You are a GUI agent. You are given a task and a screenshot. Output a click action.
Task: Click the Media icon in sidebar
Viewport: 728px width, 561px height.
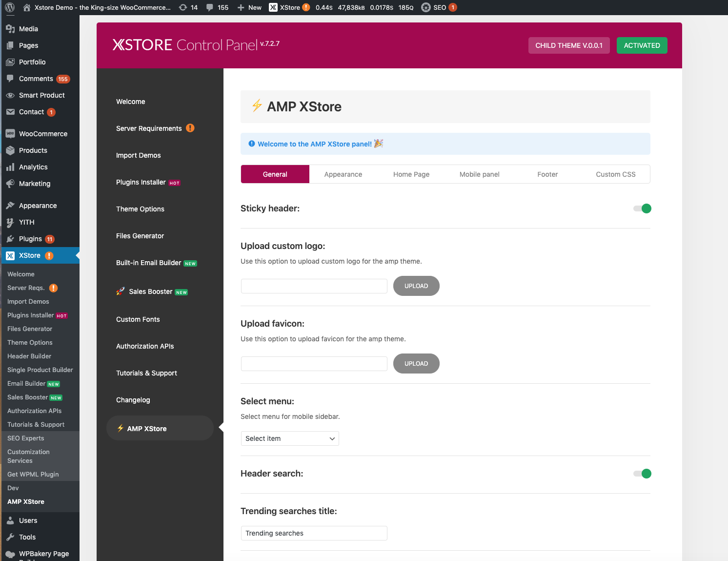[10, 29]
